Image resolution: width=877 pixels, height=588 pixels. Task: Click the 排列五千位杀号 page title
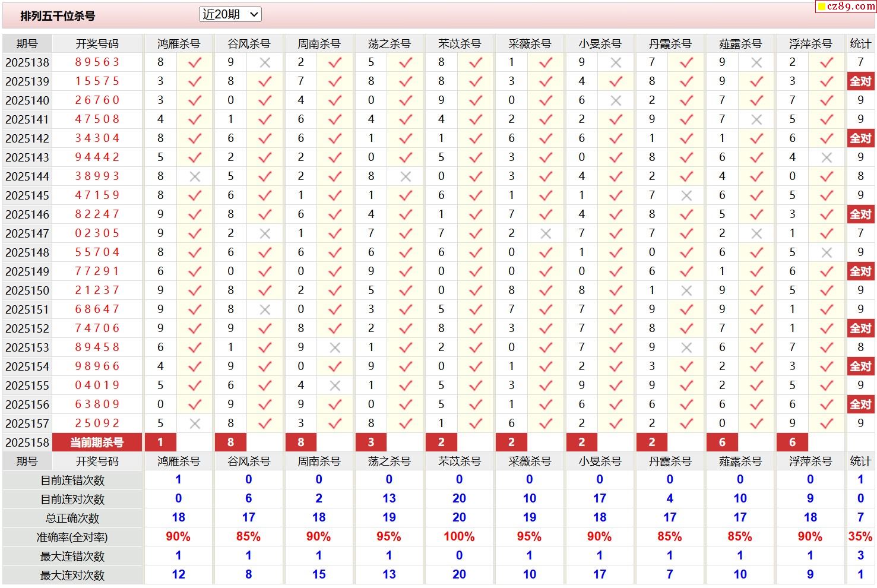[x=58, y=16]
